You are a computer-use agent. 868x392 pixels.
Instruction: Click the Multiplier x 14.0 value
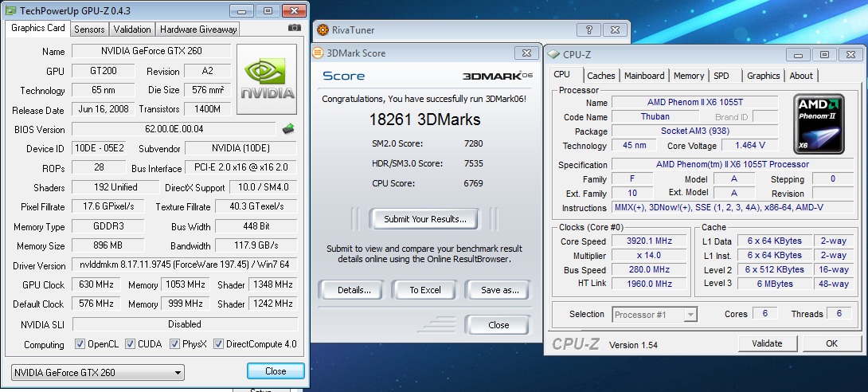click(649, 256)
